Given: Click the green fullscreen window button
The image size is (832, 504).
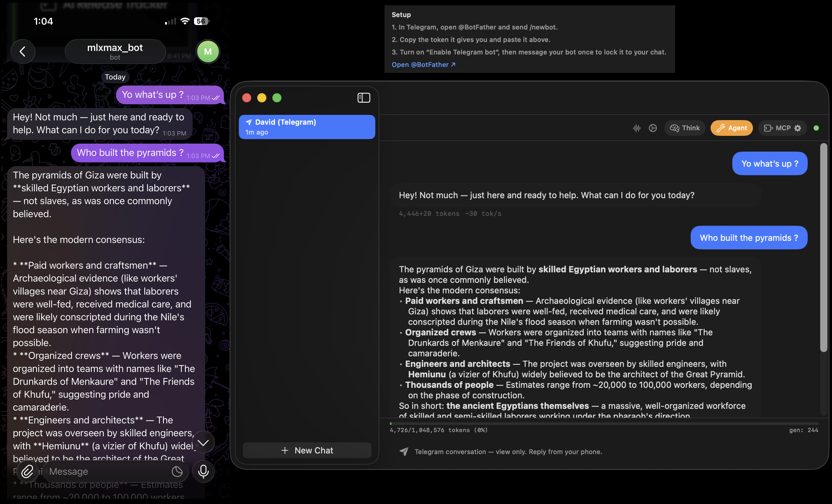Looking at the screenshot, I should pyautogui.click(x=277, y=98).
